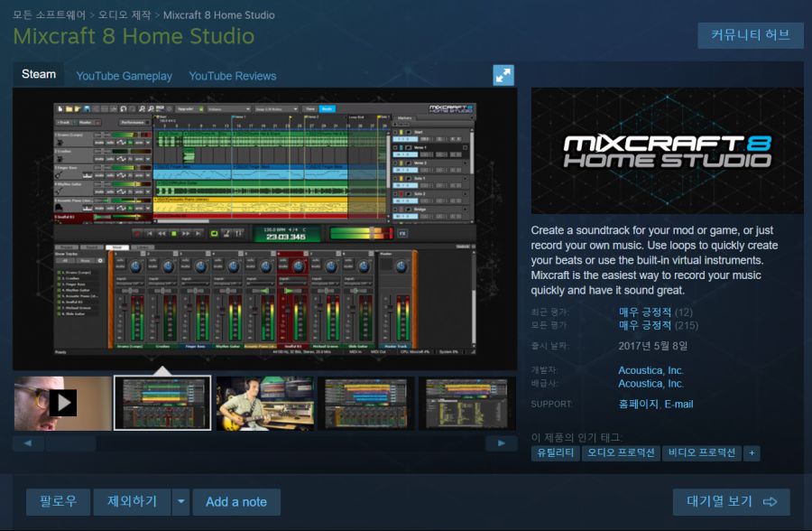Viewport: 812px width, 531px height.
Task: Select the Steam tab
Action: click(x=39, y=75)
